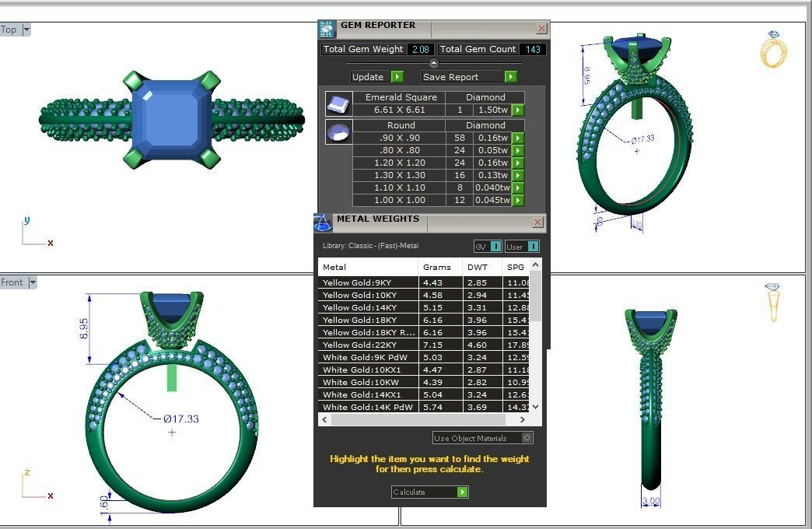Click green arrow for Emerald Square 1.50tw row

click(x=518, y=110)
